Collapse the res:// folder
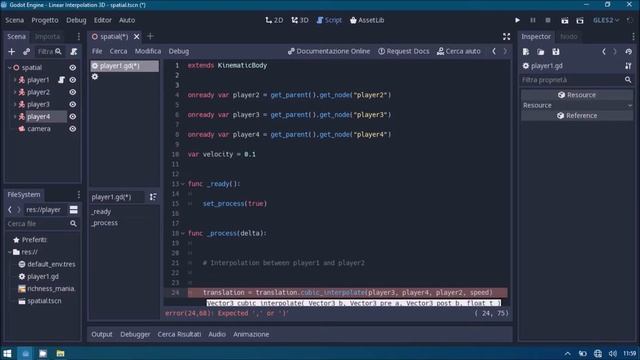 [9, 252]
